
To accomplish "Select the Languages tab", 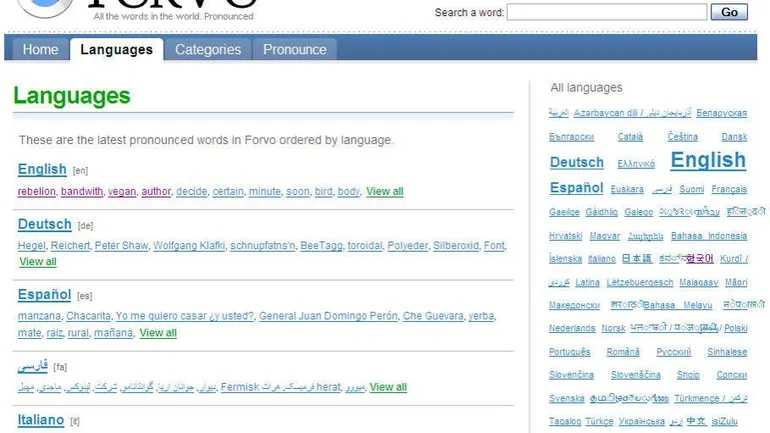I will (117, 49).
